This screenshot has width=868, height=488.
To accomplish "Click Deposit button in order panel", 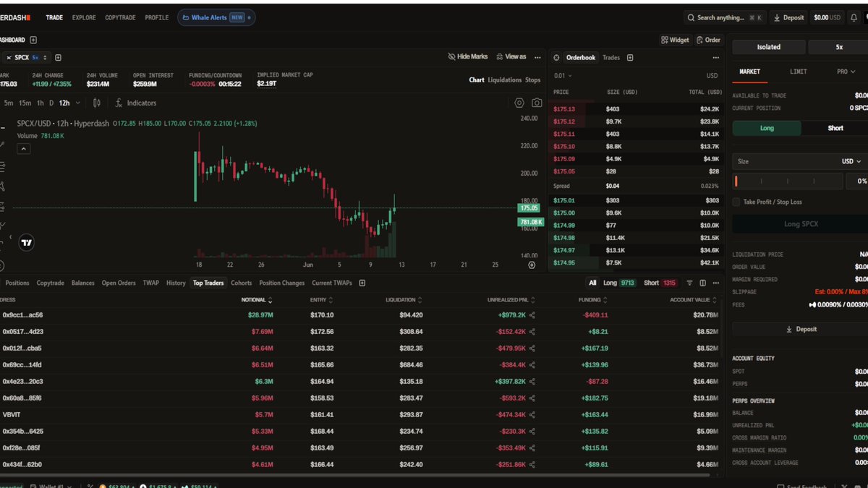I will coord(800,329).
